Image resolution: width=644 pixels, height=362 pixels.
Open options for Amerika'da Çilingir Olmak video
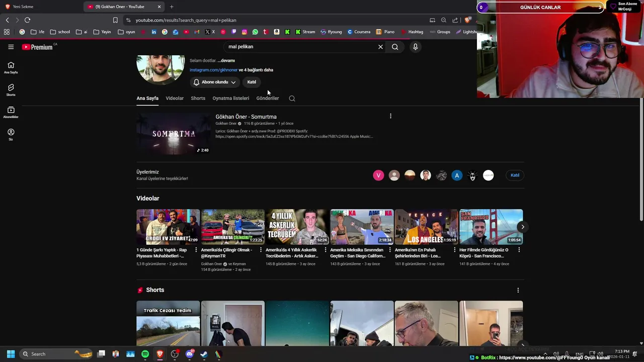pyautogui.click(x=261, y=250)
